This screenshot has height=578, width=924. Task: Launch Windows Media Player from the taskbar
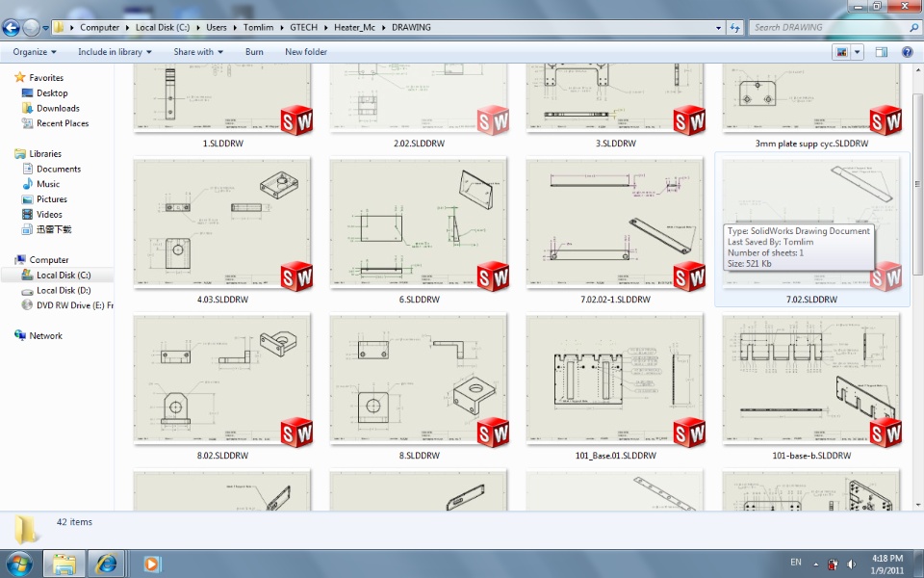point(151,564)
